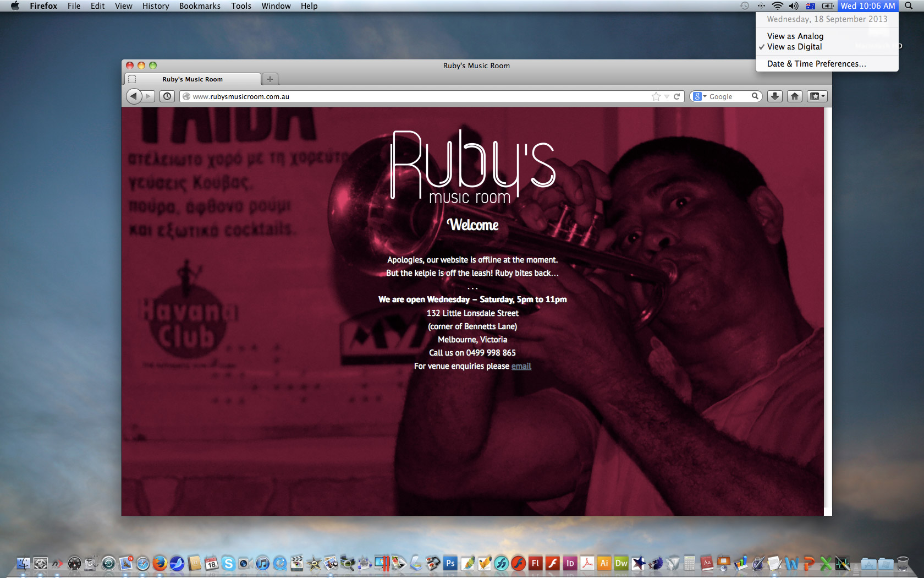
Task: Open the Bookmarks menu
Action: click(x=200, y=6)
